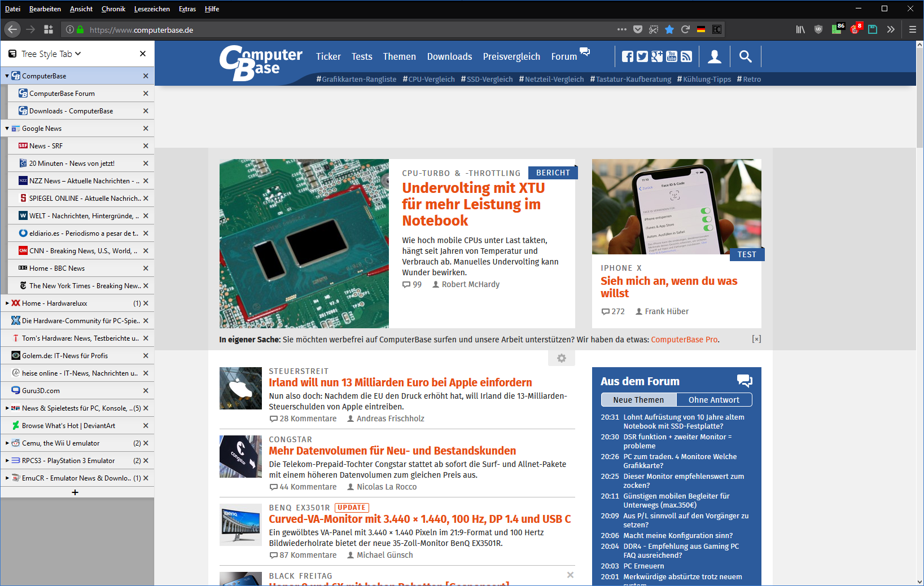Open the green extension with badge 86
The width and height of the screenshot is (924, 586).
pyautogui.click(x=838, y=29)
